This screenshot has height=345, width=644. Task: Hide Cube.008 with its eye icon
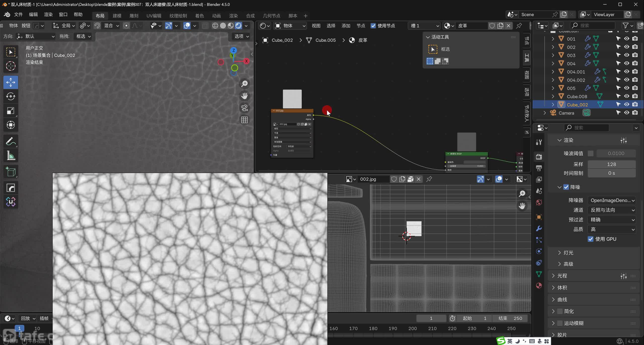coord(627,96)
